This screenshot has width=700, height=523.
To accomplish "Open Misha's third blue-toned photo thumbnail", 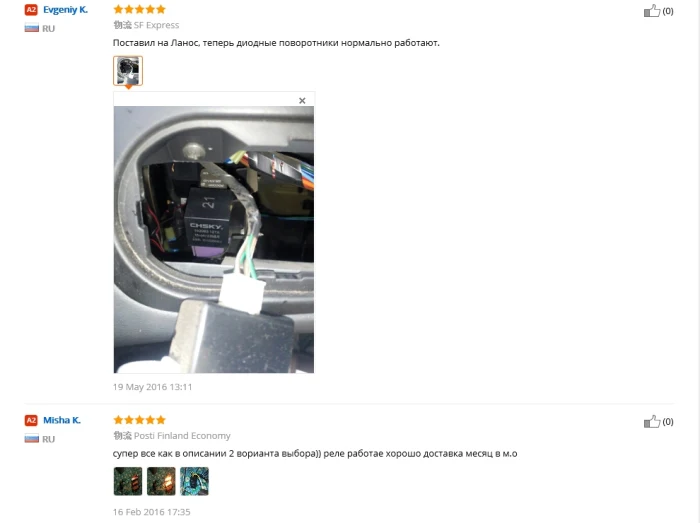I will (x=194, y=481).
